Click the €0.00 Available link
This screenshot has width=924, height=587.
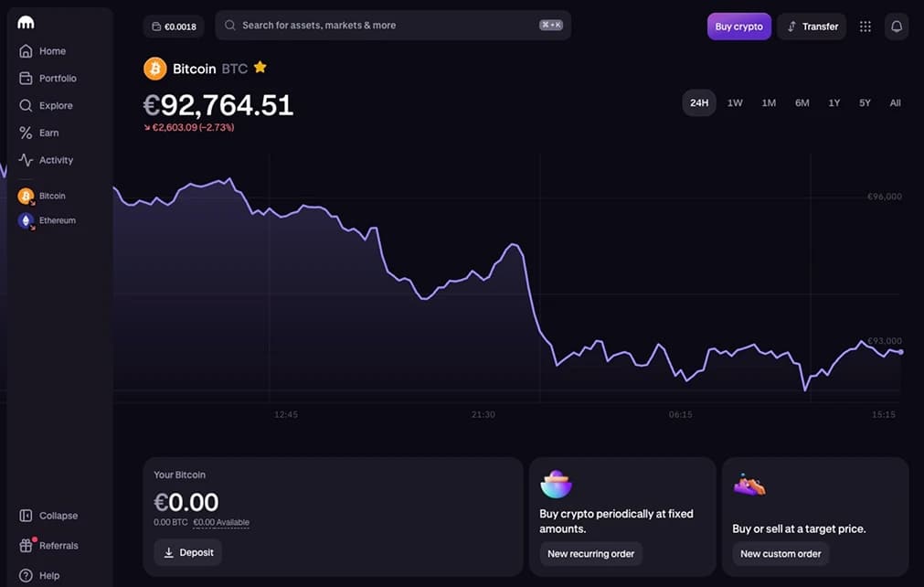point(221,522)
